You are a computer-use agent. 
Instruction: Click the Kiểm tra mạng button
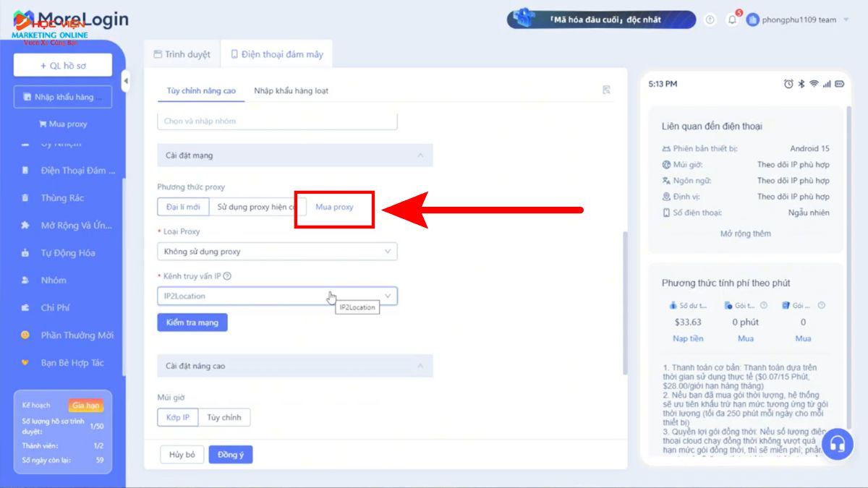pyautogui.click(x=192, y=322)
